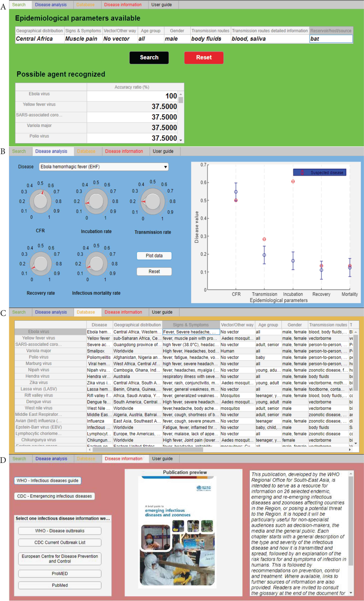Open the Disease dropdown showing Ebola hemorrhagic fever
The height and width of the screenshot is (601, 364).
point(104,167)
